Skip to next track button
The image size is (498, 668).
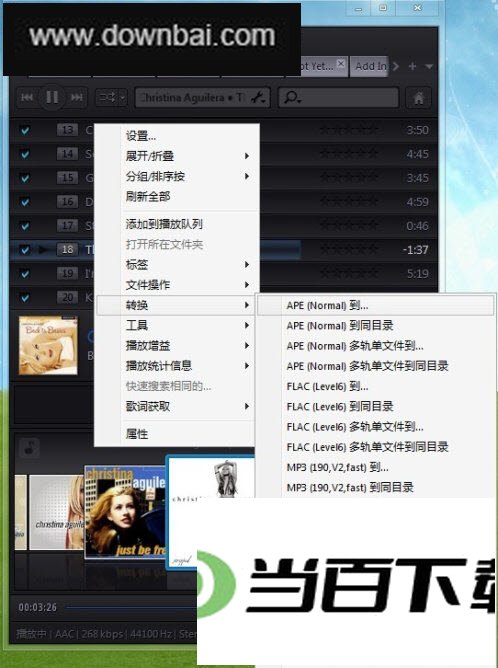[77, 98]
